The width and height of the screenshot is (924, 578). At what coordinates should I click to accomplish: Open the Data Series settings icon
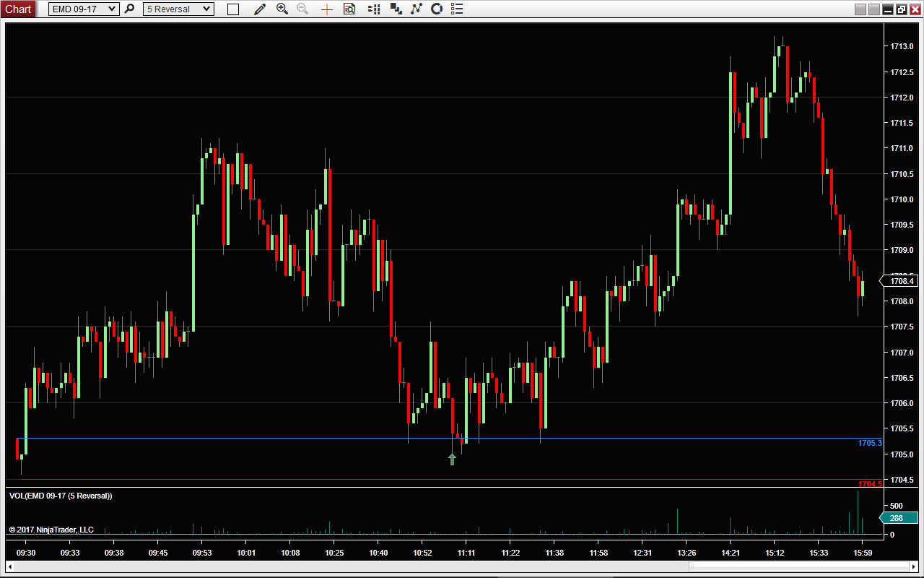point(396,9)
